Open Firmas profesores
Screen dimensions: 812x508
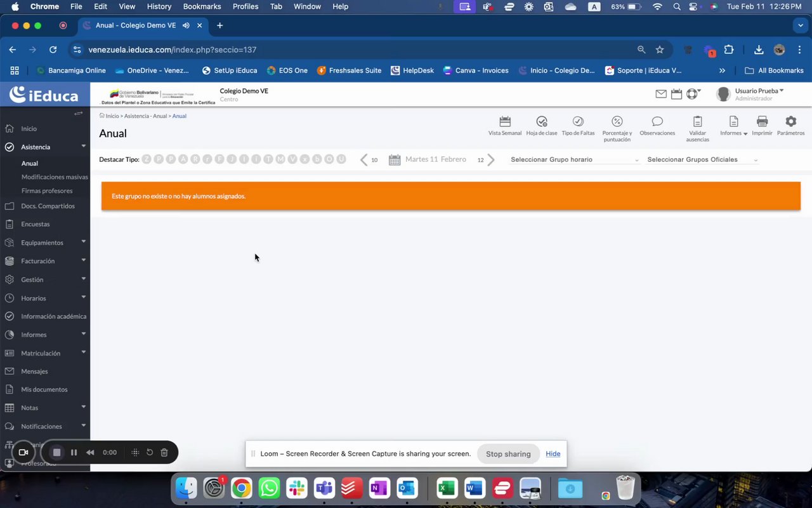point(47,190)
